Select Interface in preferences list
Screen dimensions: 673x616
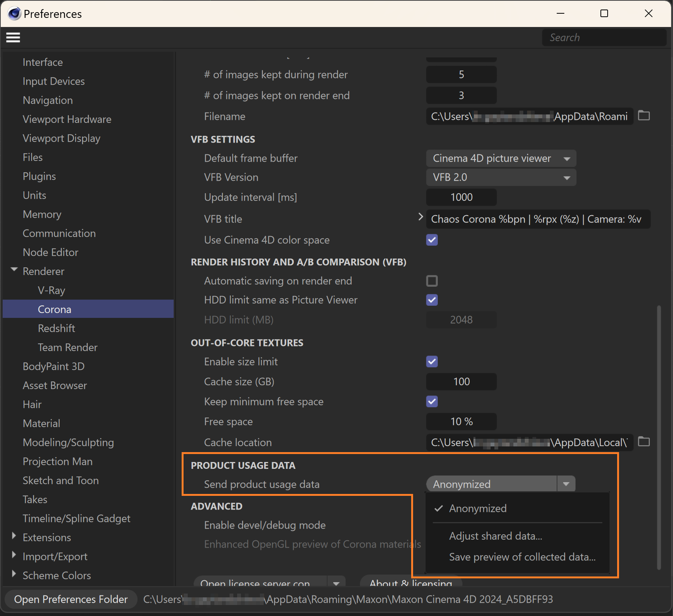point(43,62)
